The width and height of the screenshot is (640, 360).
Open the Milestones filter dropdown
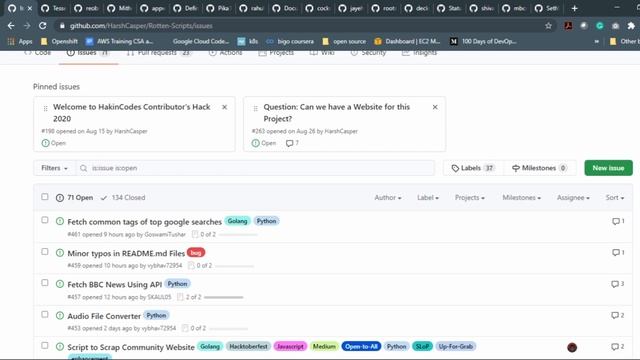pos(521,198)
